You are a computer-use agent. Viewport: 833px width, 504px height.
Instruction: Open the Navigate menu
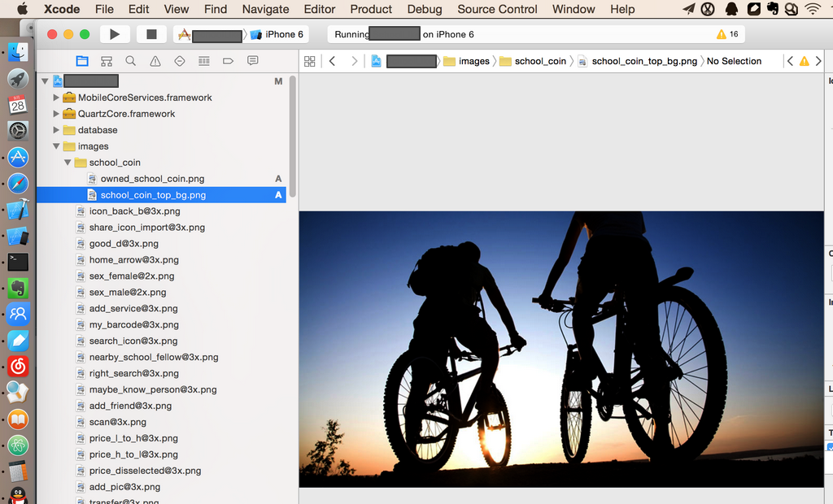coord(265,9)
